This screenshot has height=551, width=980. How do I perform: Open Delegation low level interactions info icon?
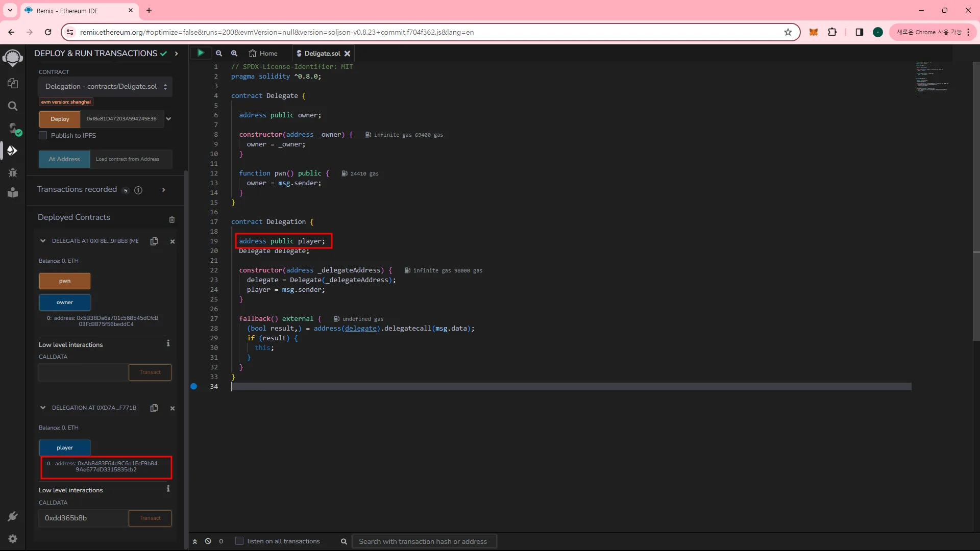pyautogui.click(x=168, y=489)
